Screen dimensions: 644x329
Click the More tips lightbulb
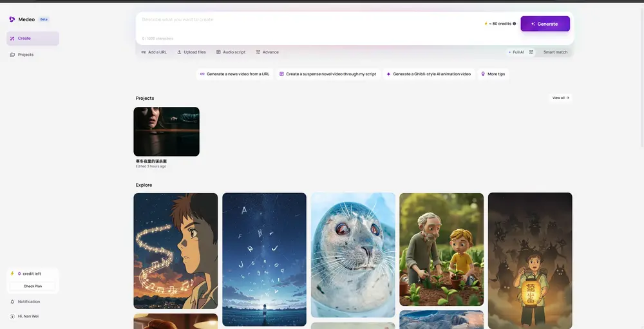483,74
